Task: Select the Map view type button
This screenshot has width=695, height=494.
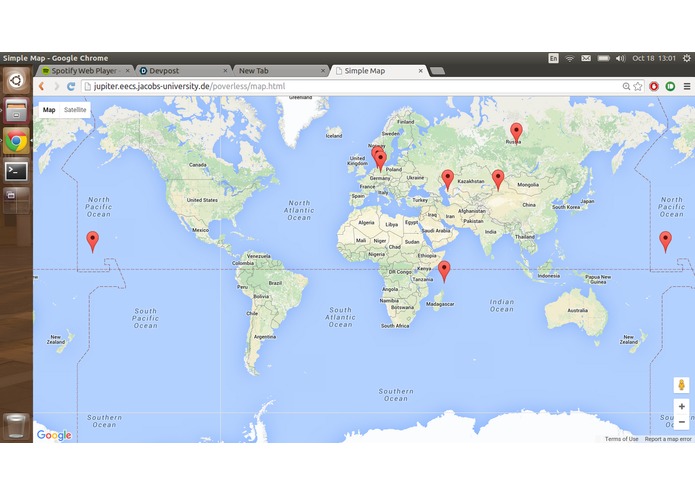Action: pyautogui.click(x=49, y=110)
